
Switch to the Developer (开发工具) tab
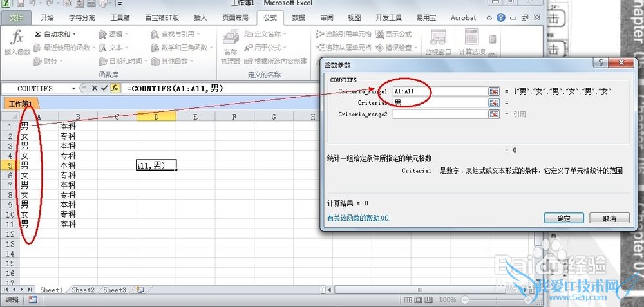pyautogui.click(x=388, y=17)
